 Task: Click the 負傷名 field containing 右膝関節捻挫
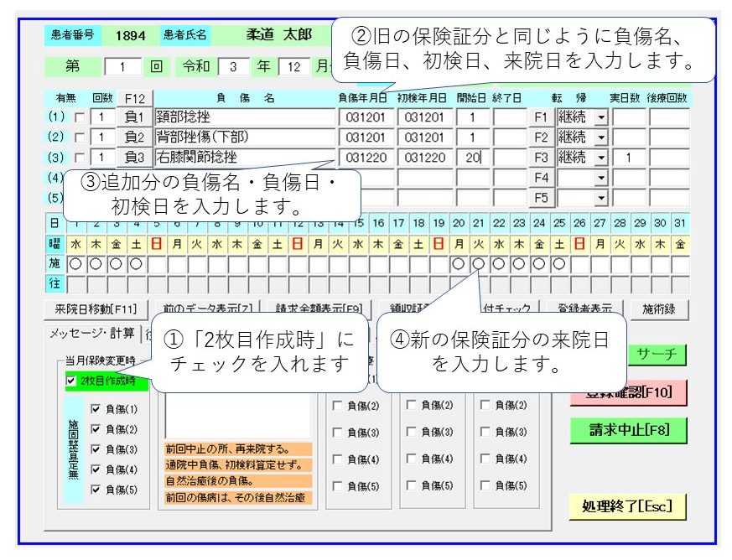(x=243, y=157)
